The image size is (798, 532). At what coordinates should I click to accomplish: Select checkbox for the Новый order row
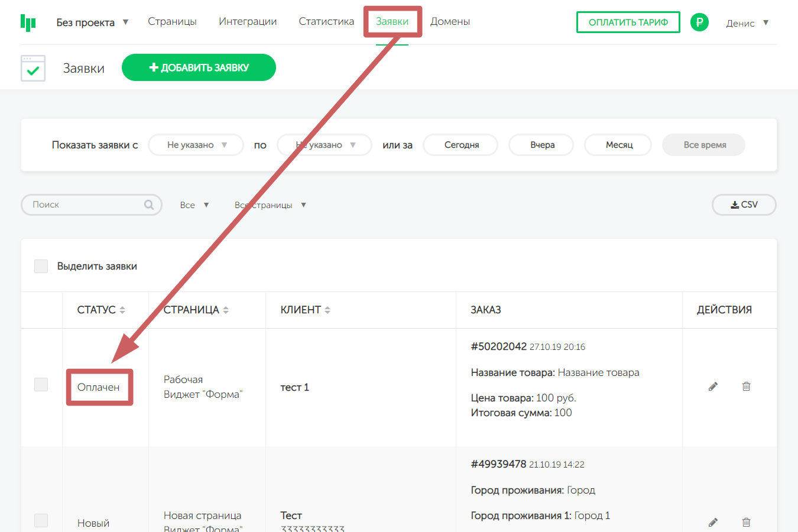click(x=41, y=520)
